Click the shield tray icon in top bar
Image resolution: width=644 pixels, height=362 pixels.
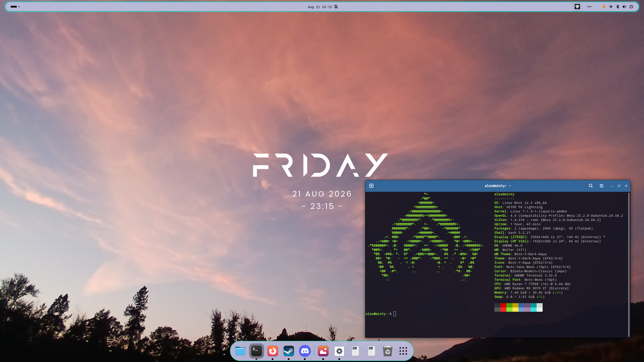(x=577, y=7)
